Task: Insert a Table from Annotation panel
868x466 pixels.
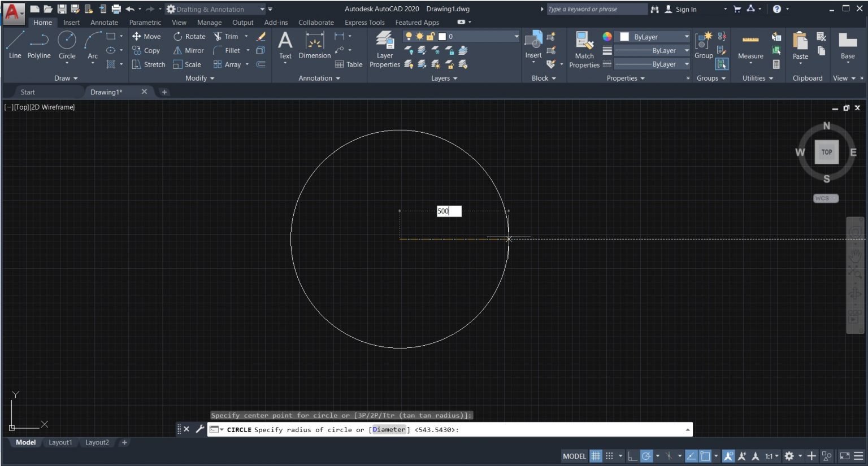Action: [349, 64]
